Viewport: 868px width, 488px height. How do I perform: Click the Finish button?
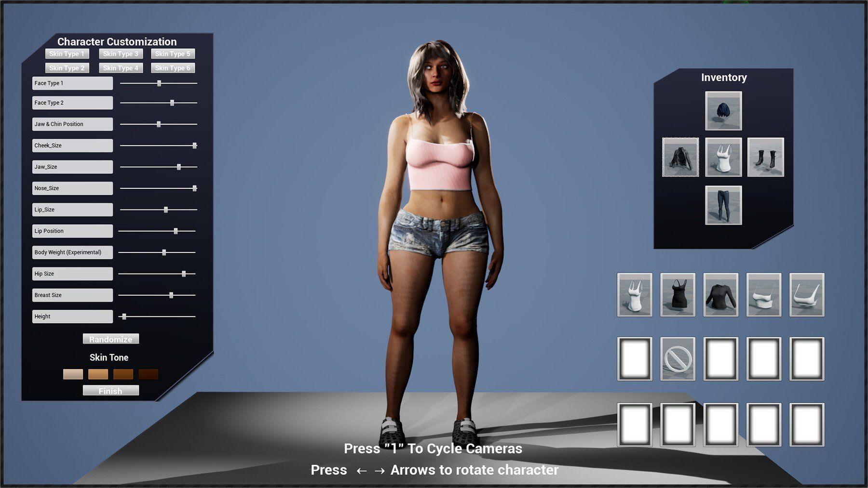point(111,391)
